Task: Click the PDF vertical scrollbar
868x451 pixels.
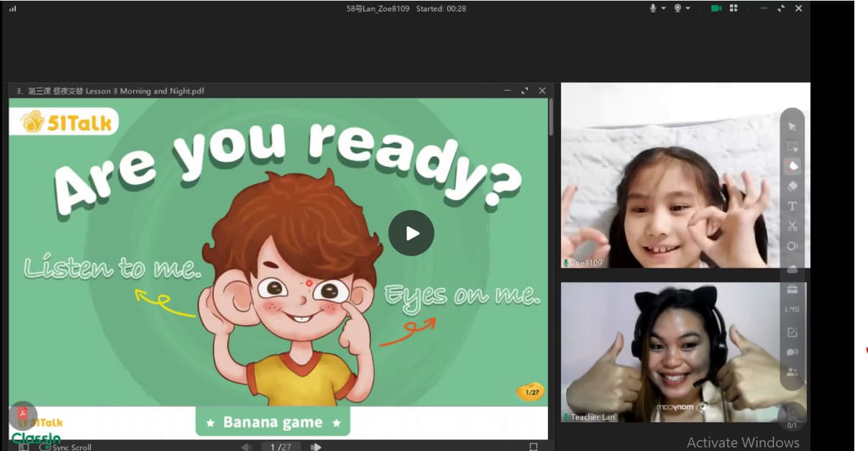Action: (x=551, y=119)
